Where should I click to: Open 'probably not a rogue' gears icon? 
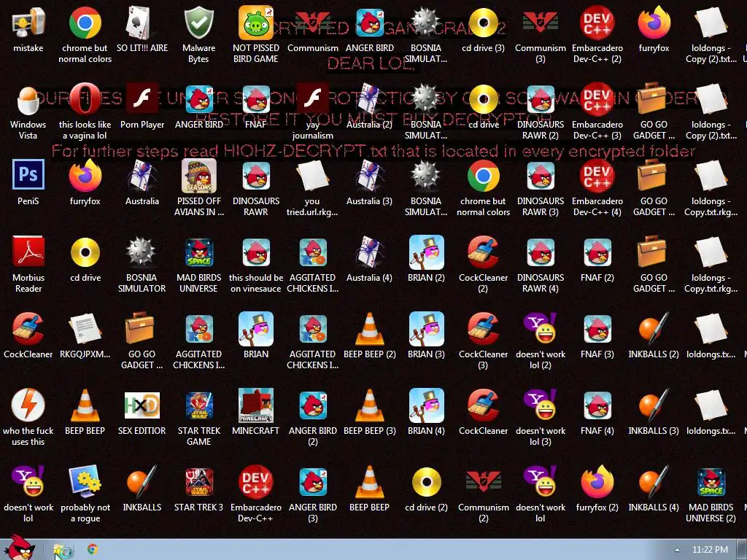point(85,481)
